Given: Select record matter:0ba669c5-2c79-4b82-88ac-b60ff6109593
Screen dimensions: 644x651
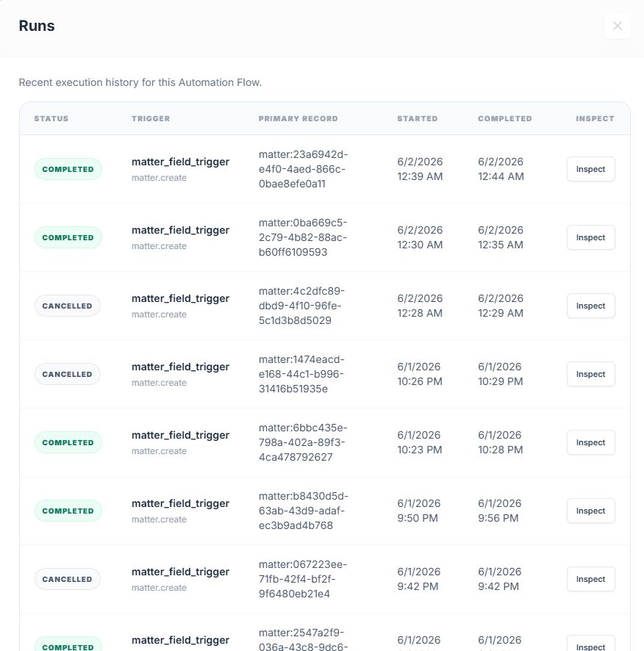Looking at the screenshot, I should click(303, 237).
